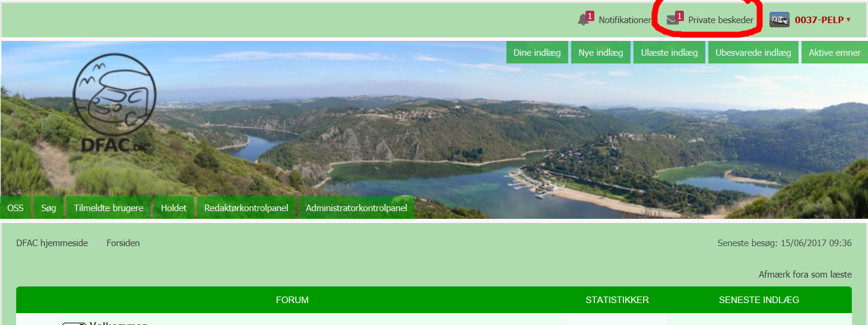Open Dine indlæg tab
The height and width of the screenshot is (325, 868).
click(x=537, y=52)
